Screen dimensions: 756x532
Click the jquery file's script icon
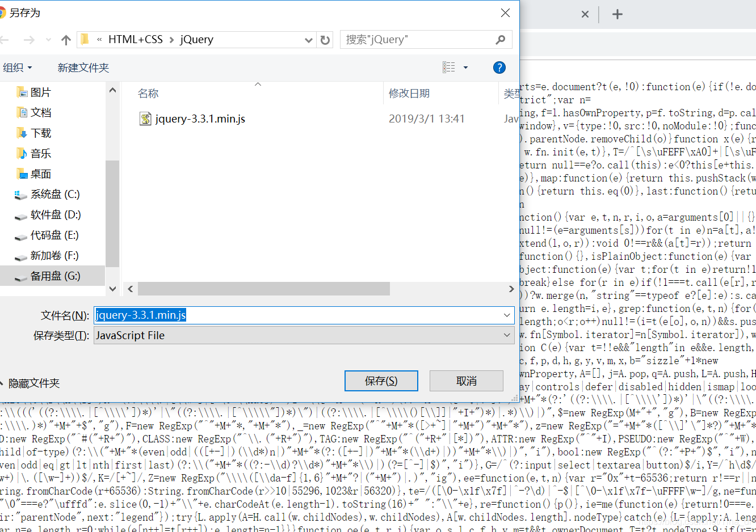coord(145,119)
